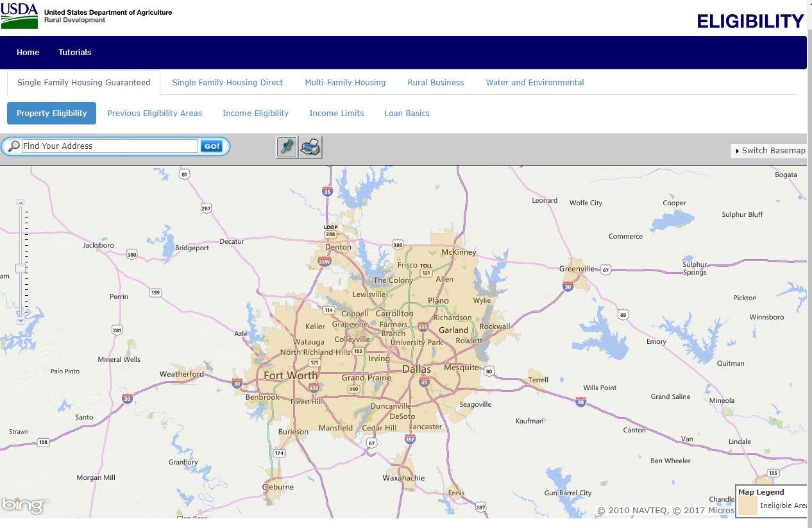Click the route 108 highway shield
The image size is (812, 528).
point(43,442)
